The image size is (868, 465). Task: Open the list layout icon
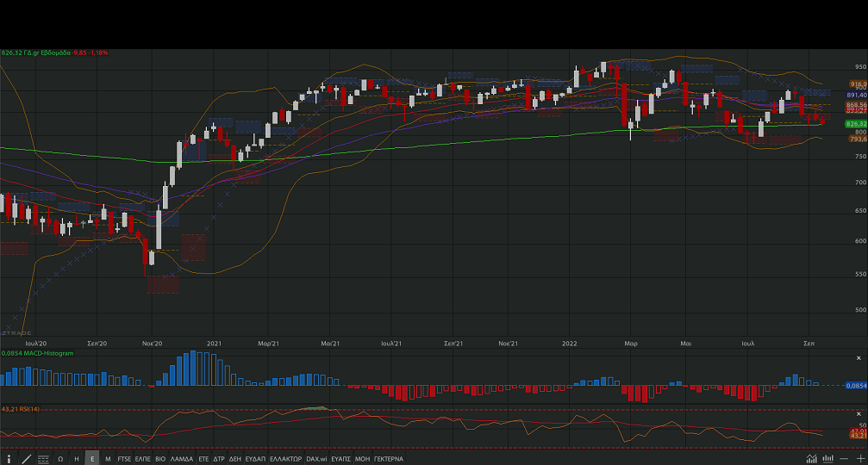tap(43, 459)
